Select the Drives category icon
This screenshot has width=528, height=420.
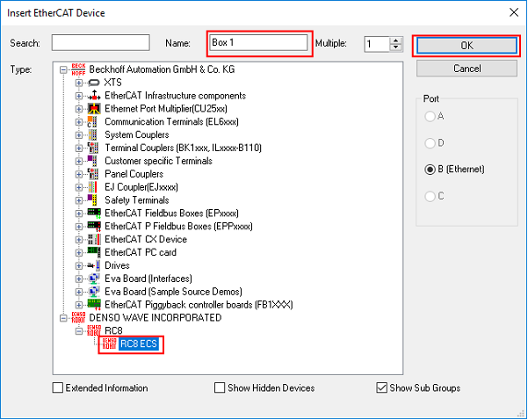[x=94, y=265]
